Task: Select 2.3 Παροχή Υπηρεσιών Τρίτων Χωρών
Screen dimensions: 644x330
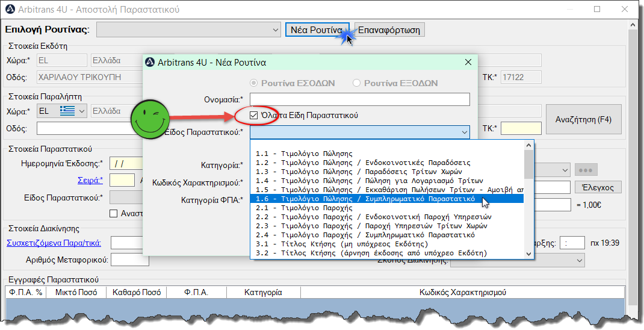Action: 386,226
